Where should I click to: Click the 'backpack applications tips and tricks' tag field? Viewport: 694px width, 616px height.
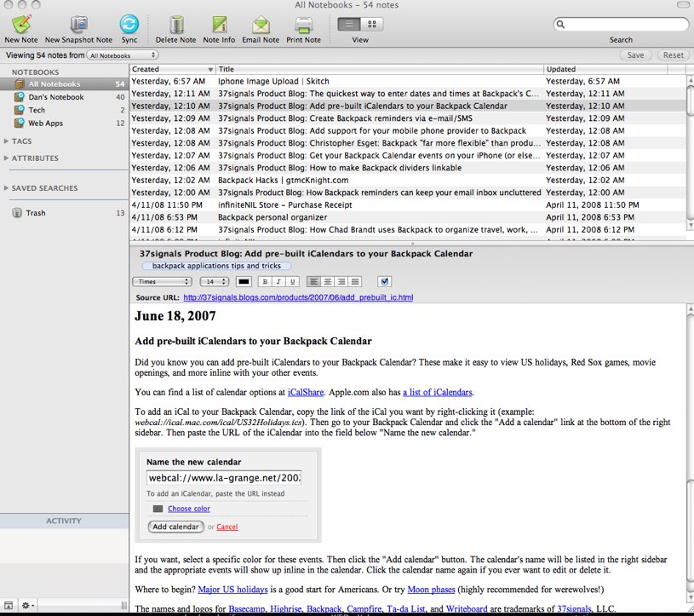pos(216,266)
